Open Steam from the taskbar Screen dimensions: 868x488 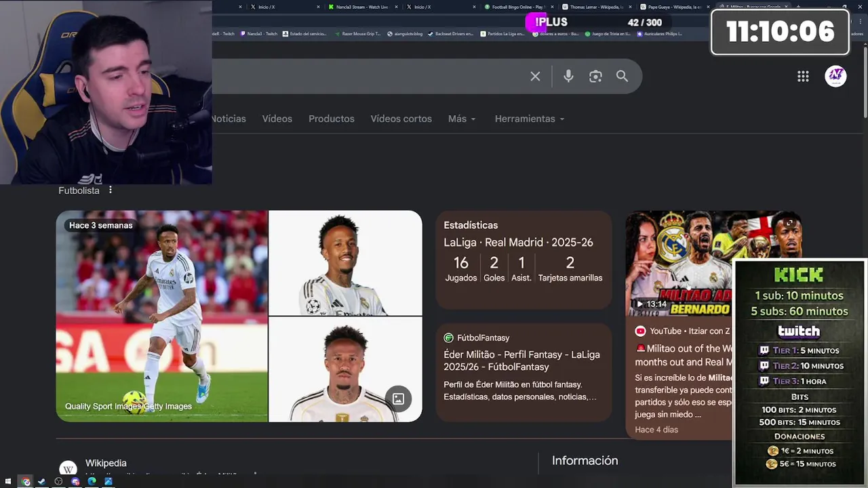42,481
